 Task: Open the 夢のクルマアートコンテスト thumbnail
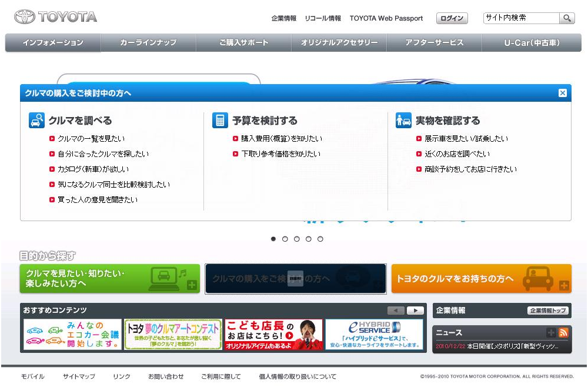[x=173, y=335]
